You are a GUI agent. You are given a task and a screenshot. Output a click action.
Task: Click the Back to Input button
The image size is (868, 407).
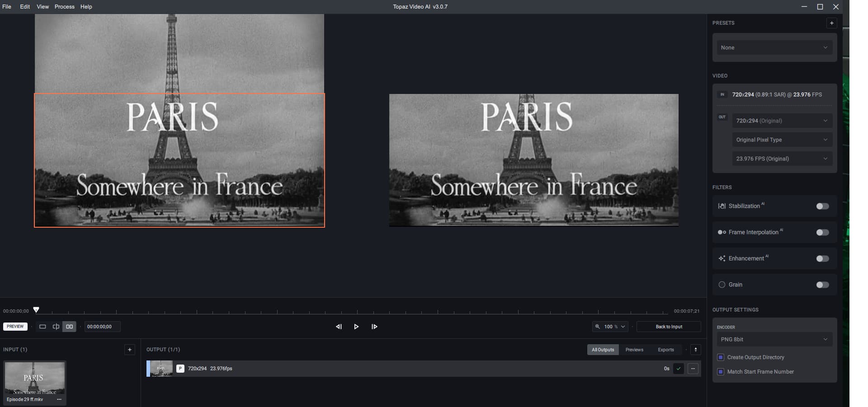tap(669, 327)
